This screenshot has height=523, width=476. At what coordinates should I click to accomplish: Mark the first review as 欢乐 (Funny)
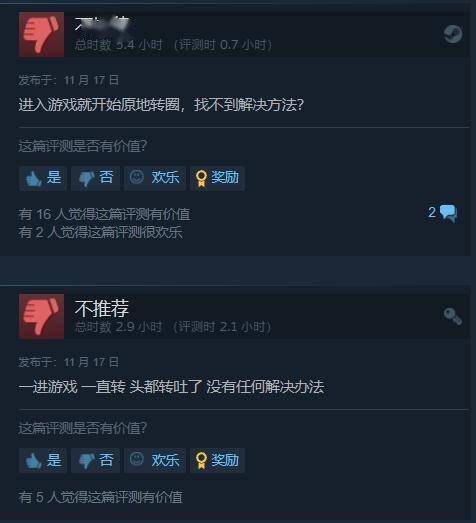point(155,178)
